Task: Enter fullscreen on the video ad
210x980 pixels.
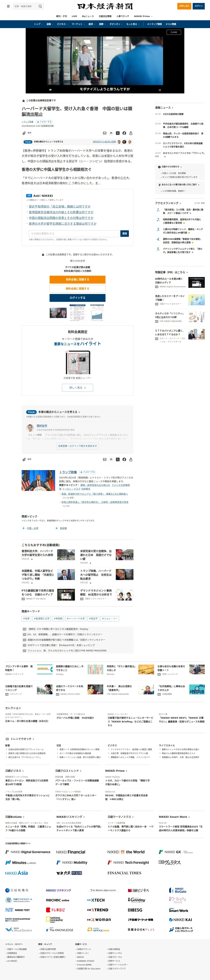Action: 160,90
